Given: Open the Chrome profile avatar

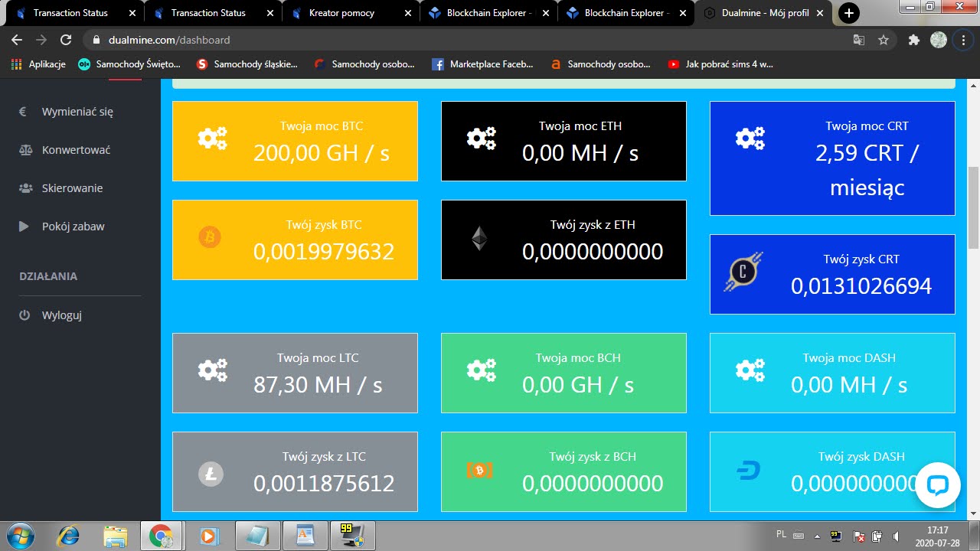Looking at the screenshot, I should pos(939,40).
